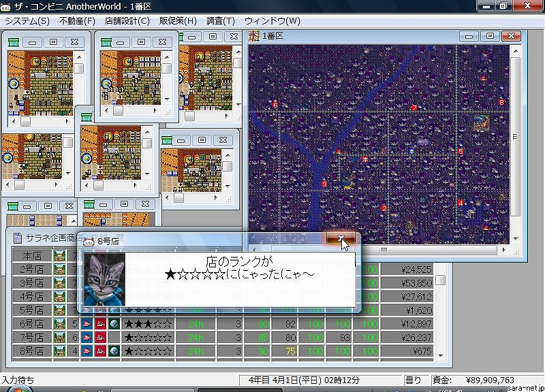The height and width of the screenshot is (392, 545).
Task: Pick store marker 2 on the map
Action: pyautogui.click(x=384, y=208)
